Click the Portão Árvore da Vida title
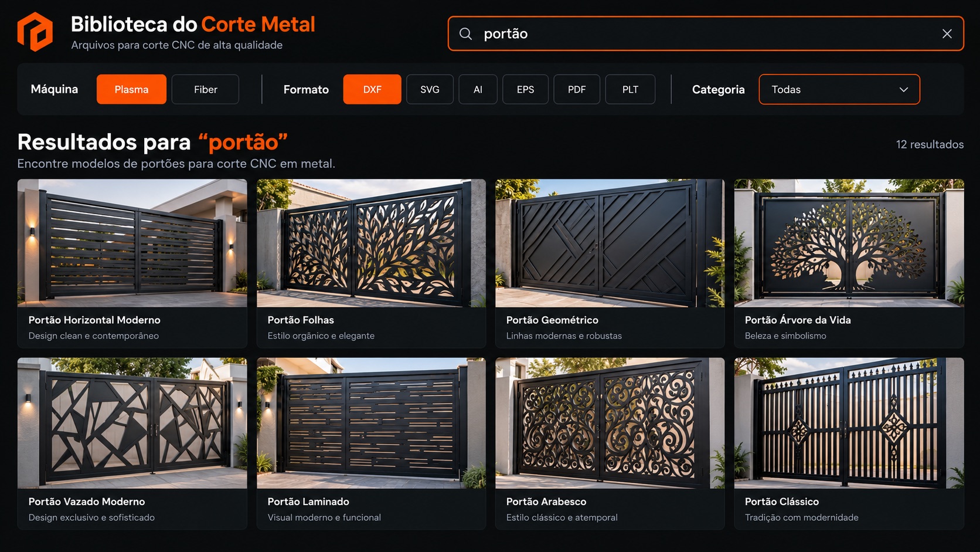The width and height of the screenshot is (980, 552). (798, 320)
